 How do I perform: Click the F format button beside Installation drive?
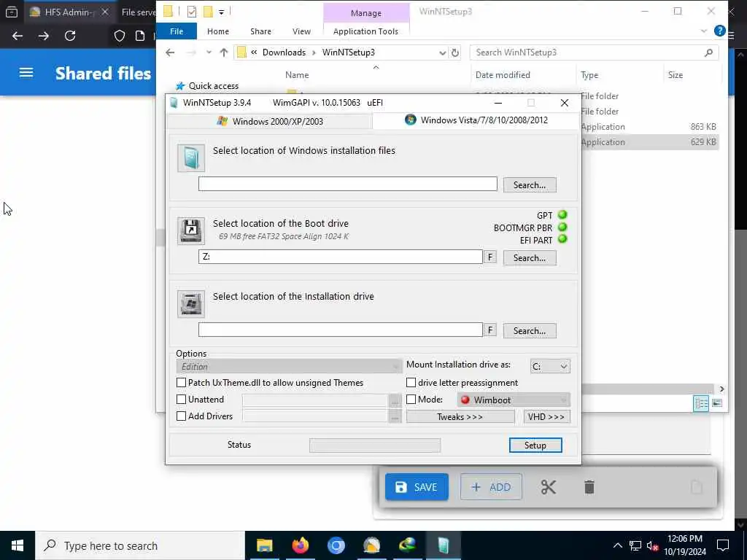(x=489, y=330)
